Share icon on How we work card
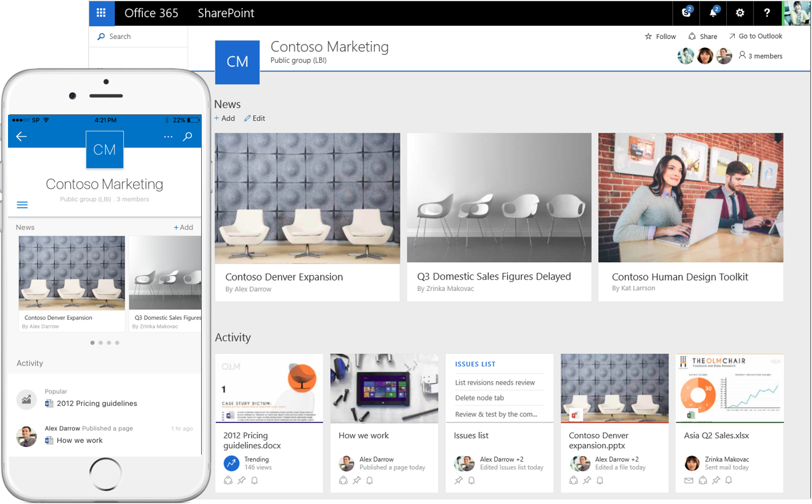The width and height of the screenshot is (812, 504). point(343,481)
